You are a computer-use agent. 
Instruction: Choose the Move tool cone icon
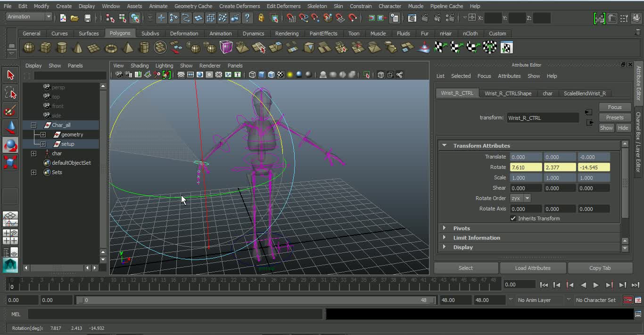click(x=10, y=128)
